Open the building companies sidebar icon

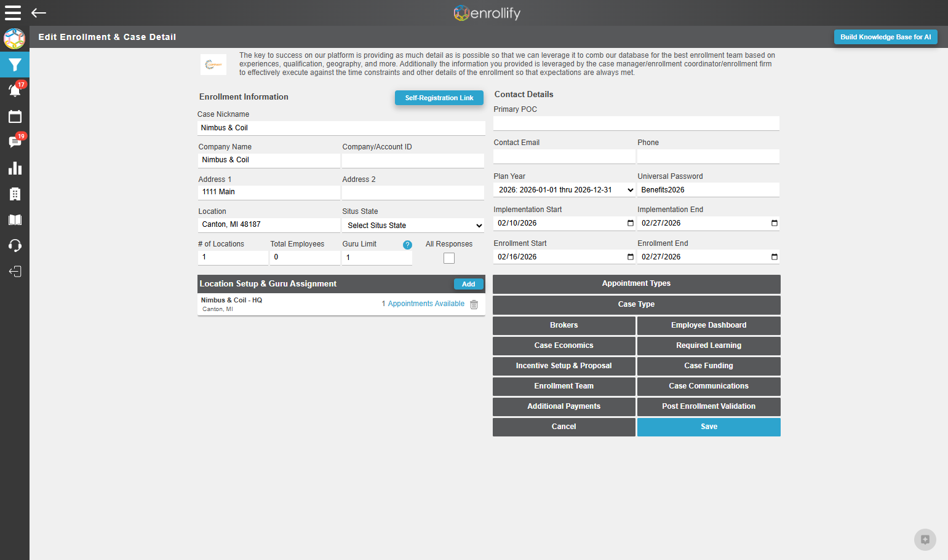coord(15,194)
